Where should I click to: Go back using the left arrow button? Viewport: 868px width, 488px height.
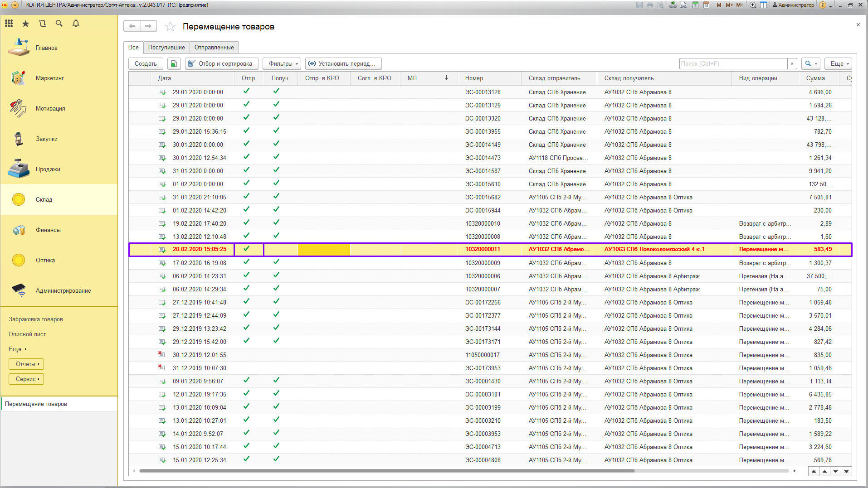coord(132,26)
